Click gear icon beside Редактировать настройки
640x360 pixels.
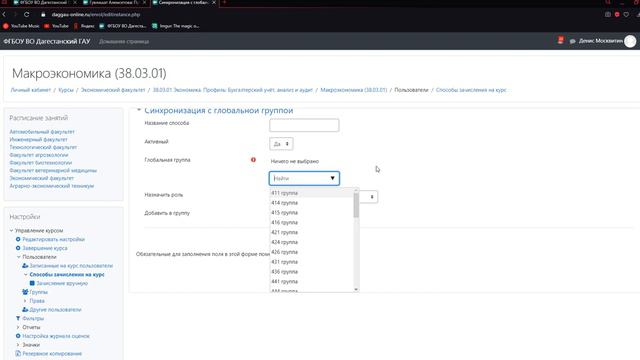(x=18, y=239)
